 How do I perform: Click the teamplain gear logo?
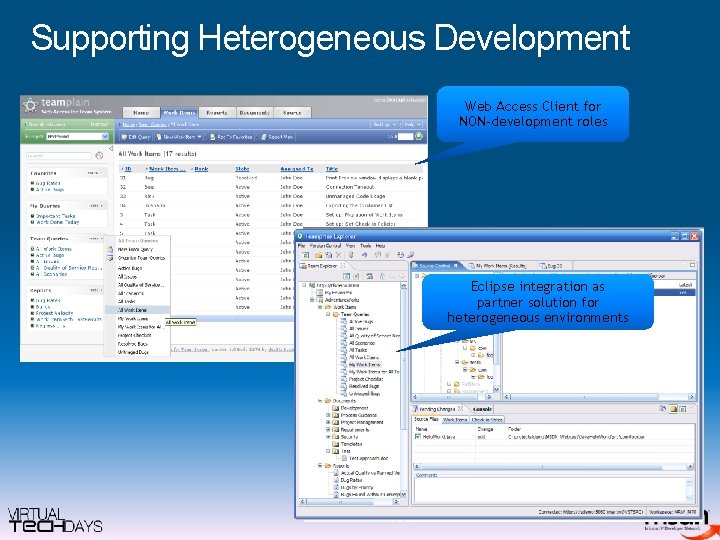(30, 105)
